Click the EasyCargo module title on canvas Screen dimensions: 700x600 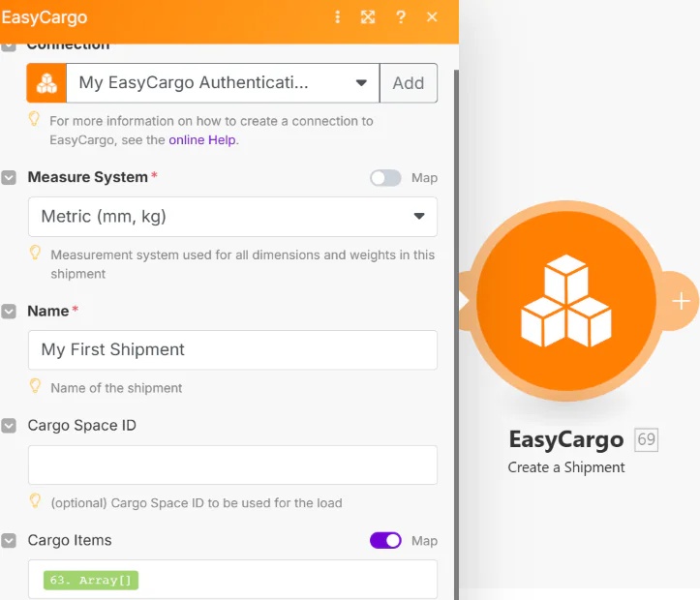tap(566, 439)
